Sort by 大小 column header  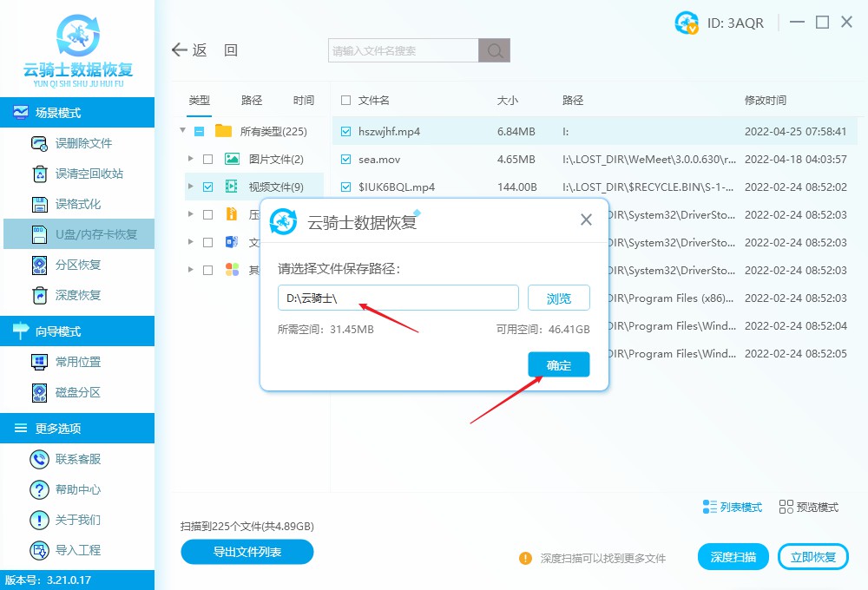pos(508,100)
